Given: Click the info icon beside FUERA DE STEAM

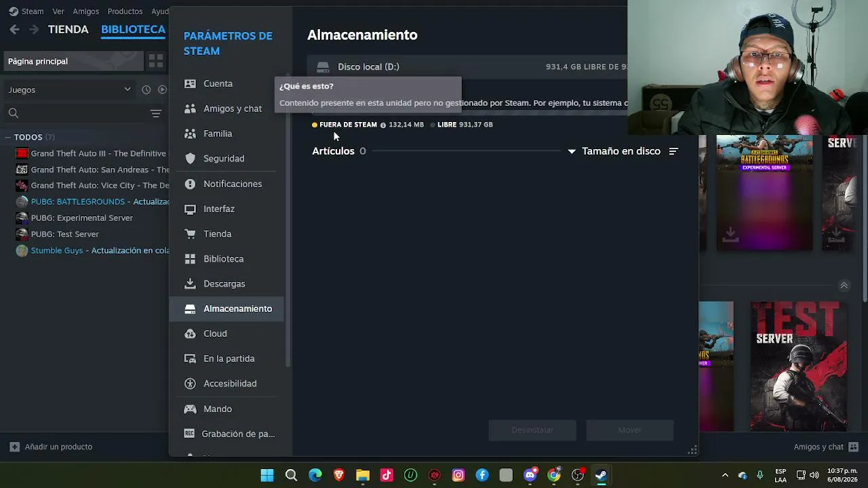Looking at the screenshot, I should click(x=383, y=125).
